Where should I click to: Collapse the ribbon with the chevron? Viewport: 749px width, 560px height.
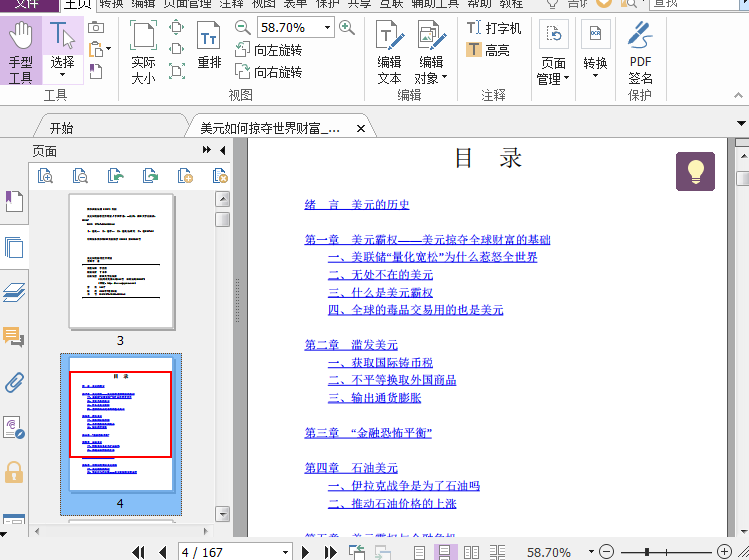click(738, 95)
